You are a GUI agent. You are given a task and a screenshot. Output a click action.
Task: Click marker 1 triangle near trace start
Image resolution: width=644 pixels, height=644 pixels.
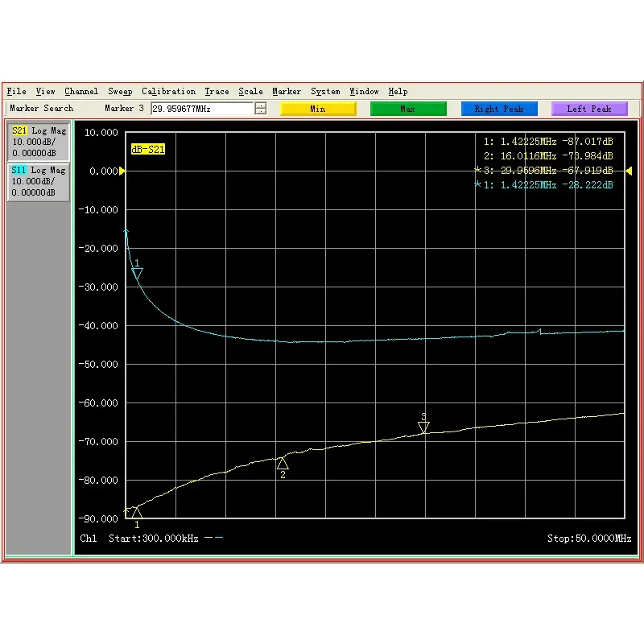coord(135,512)
